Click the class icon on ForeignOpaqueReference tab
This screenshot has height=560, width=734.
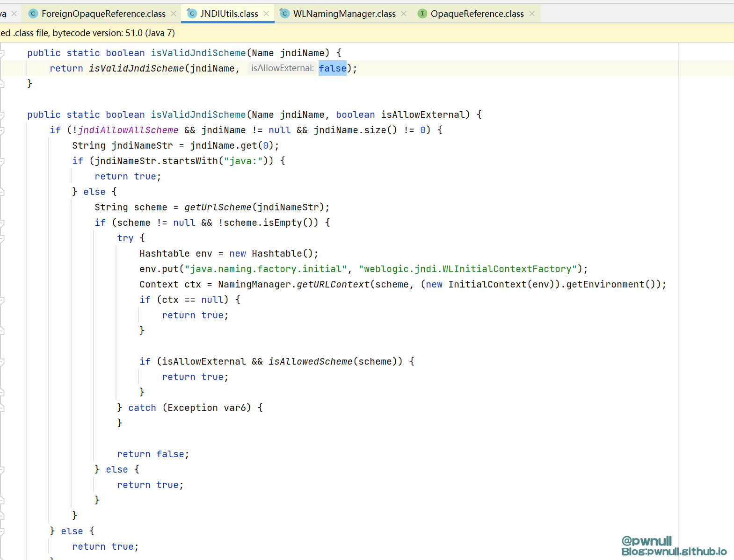click(x=33, y=14)
